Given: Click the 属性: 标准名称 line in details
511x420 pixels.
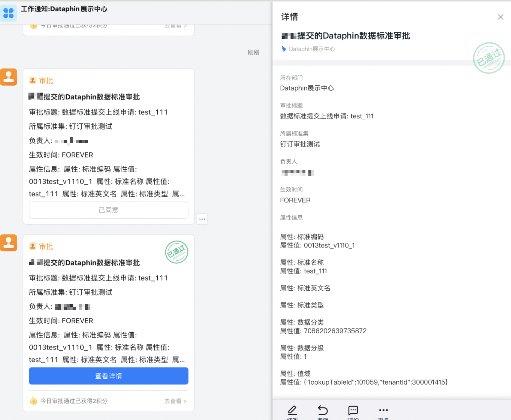Looking at the screenshot, I should [302, 263].
